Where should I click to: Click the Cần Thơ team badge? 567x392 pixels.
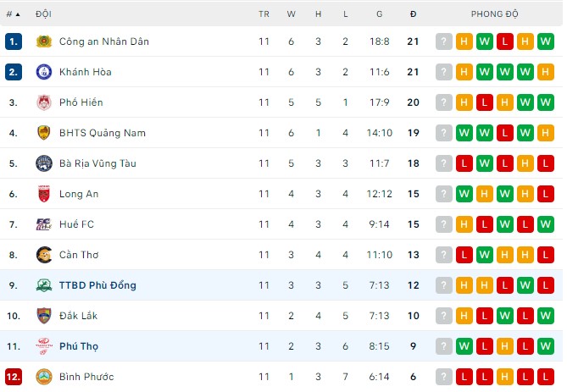pyautogui.click(x=44, y=255)
